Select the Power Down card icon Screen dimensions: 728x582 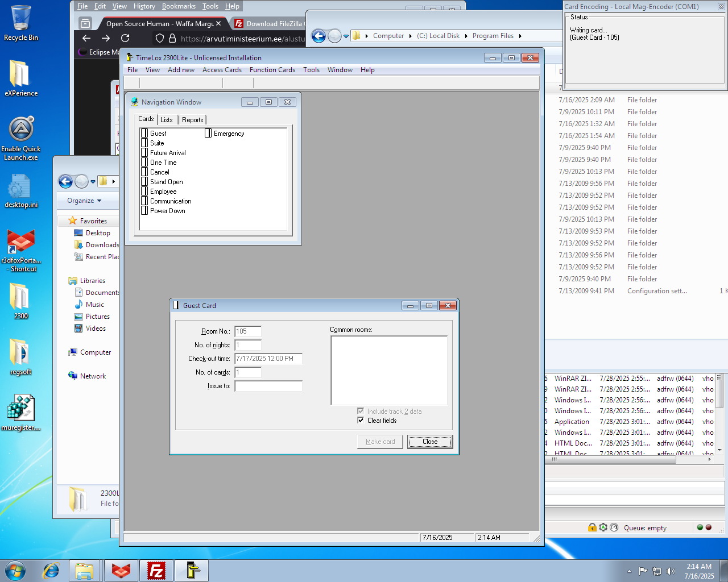point(144,211)
